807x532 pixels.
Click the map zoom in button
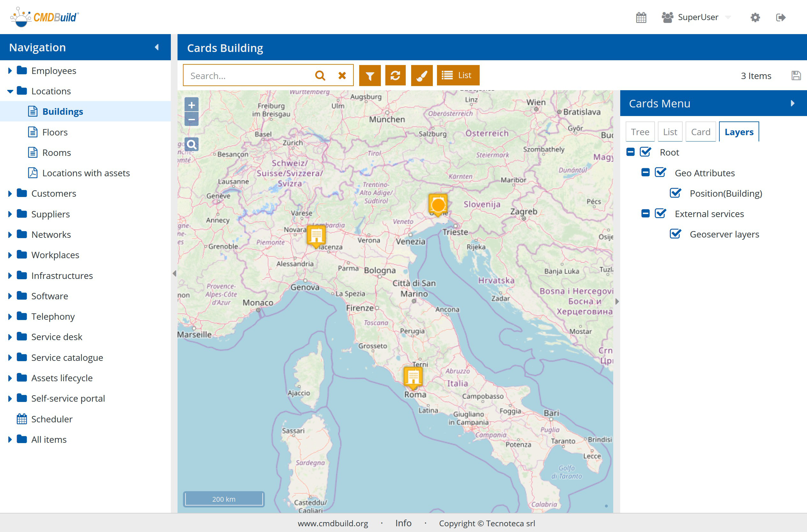coord(191,105)
